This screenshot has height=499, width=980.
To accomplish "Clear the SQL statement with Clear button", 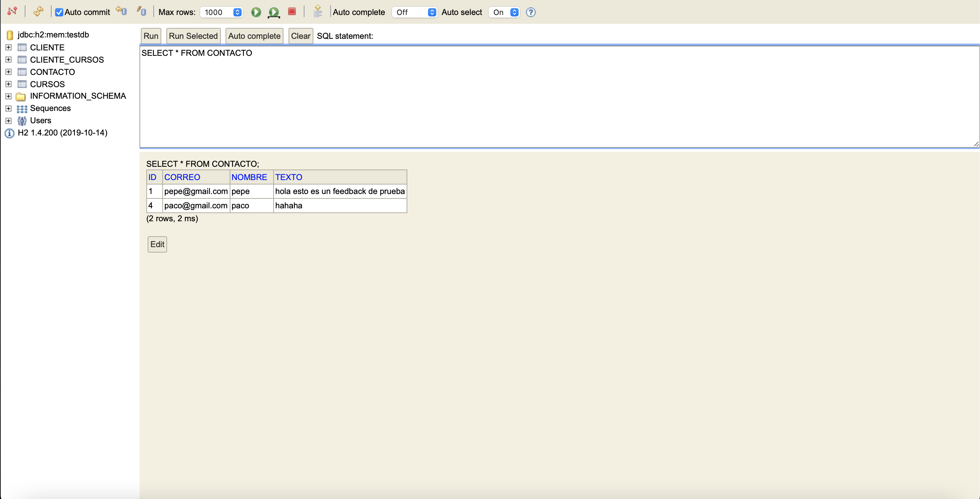I will [x=300, y=36].
